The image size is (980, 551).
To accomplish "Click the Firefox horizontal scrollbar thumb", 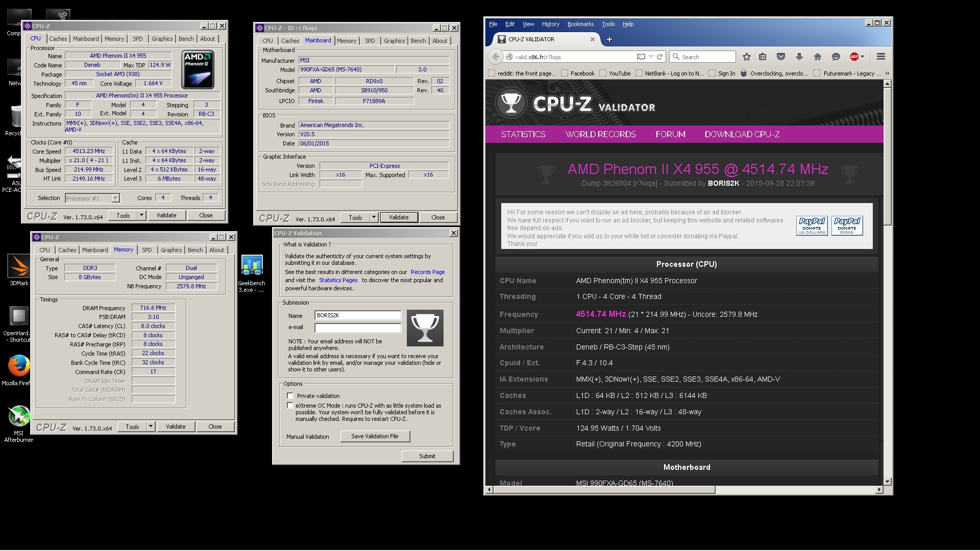I will tap(604, 490).
